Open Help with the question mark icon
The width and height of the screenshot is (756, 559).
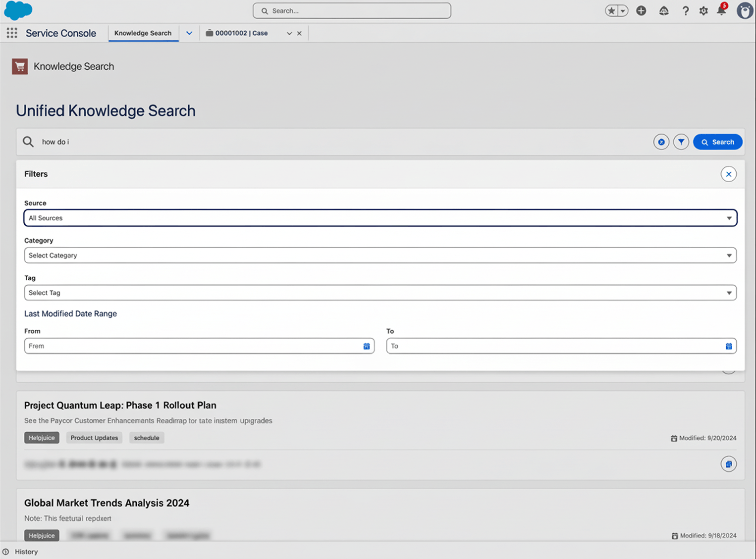click(x=685, y=10)
